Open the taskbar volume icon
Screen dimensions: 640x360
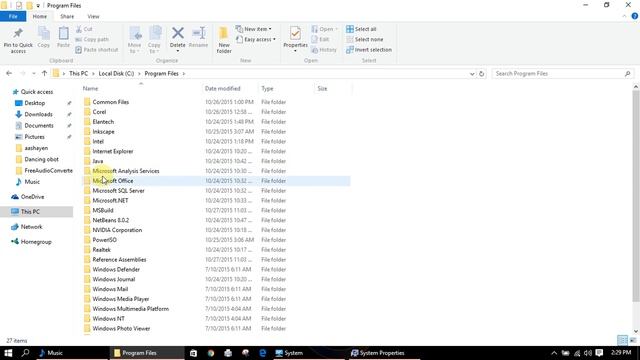[588, 353]
